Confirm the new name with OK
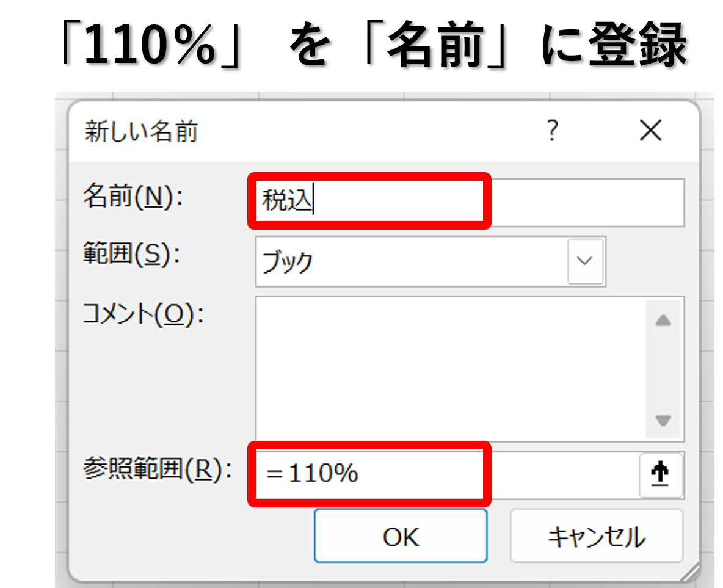The image size is (723, 588). pyautogui.click(x=401, y=536)
